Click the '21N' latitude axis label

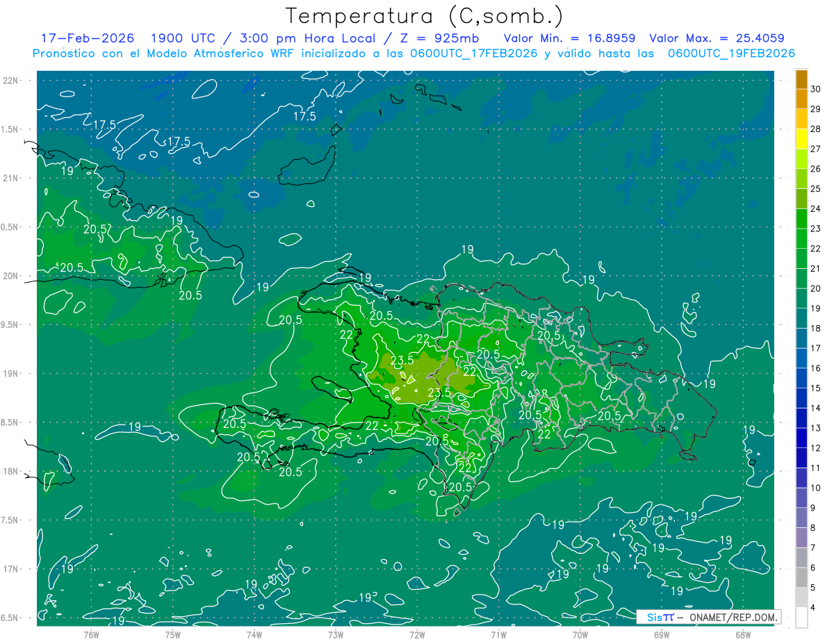(x=12, y=178)
